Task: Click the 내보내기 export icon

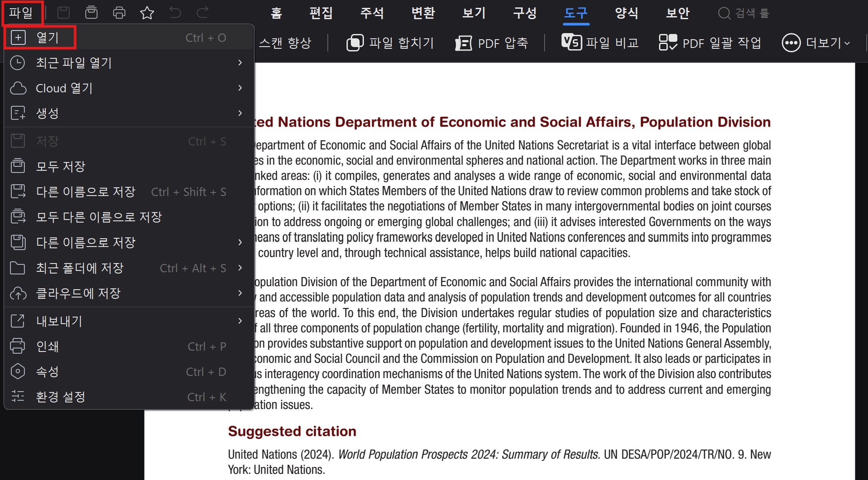Action: pyautogui.click(x=17, y=321)
